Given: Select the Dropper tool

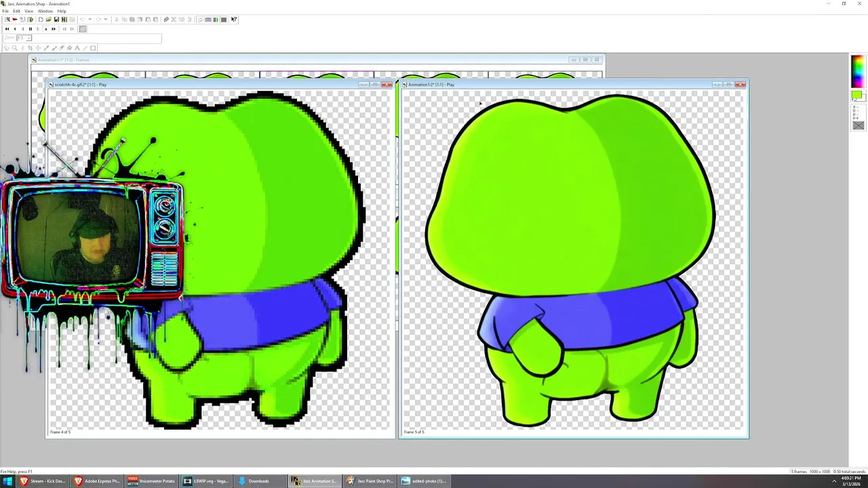Looking at the screenshot, I should click(x=46, y=48).
